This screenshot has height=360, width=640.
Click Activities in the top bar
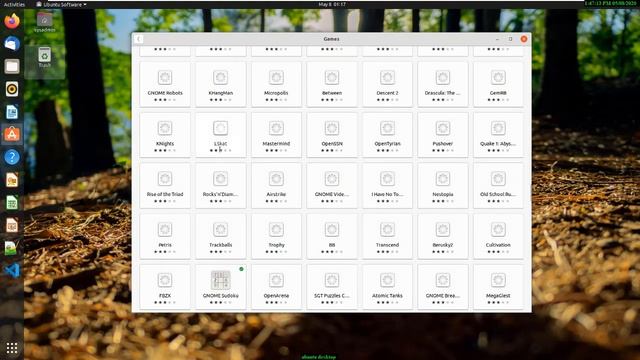click(14, 4)
